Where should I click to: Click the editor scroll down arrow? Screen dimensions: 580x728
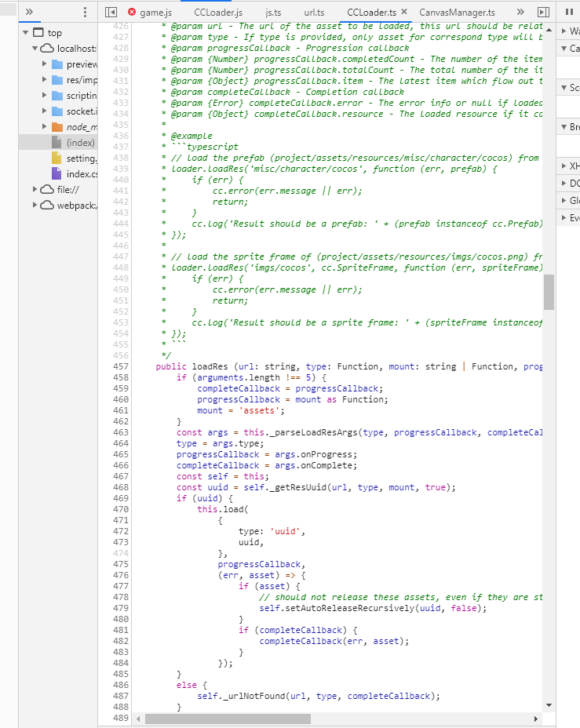click(549, 705)
